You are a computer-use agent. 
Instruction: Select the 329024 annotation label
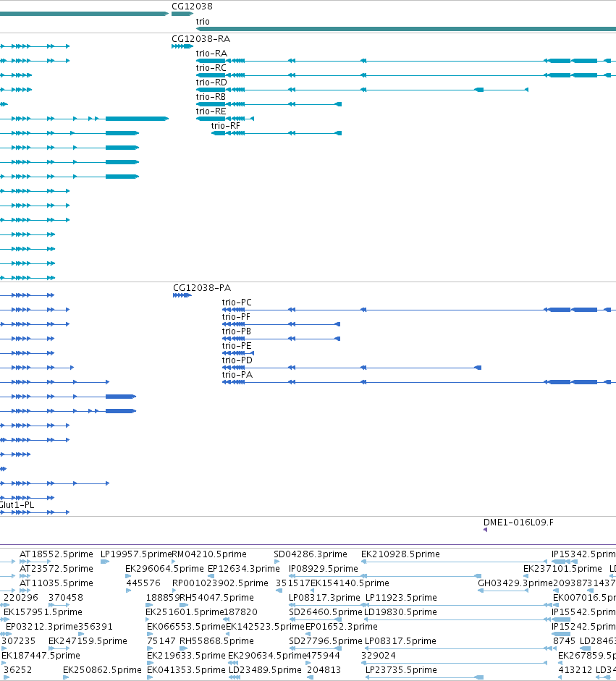pyautogui.click(x=379, y=656)
